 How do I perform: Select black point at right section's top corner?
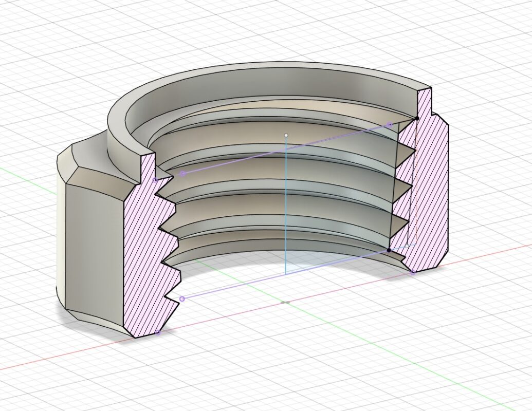417,118
